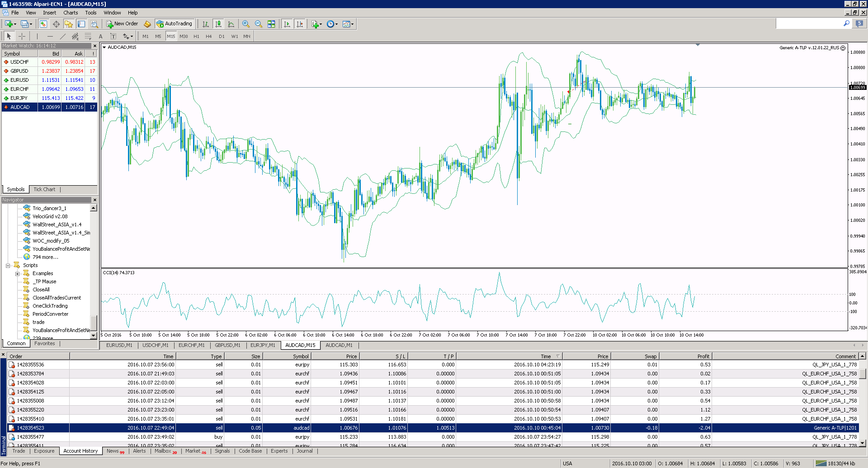This screenshot has height=468, width=868.
Task: Switch Navigator to Favorites tab
Action: click(45, 343)
